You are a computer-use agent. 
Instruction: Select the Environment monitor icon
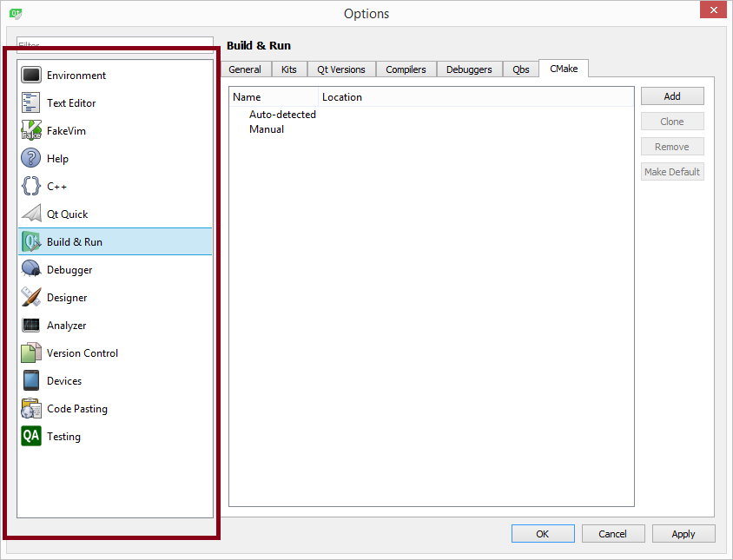click(31, 76)
